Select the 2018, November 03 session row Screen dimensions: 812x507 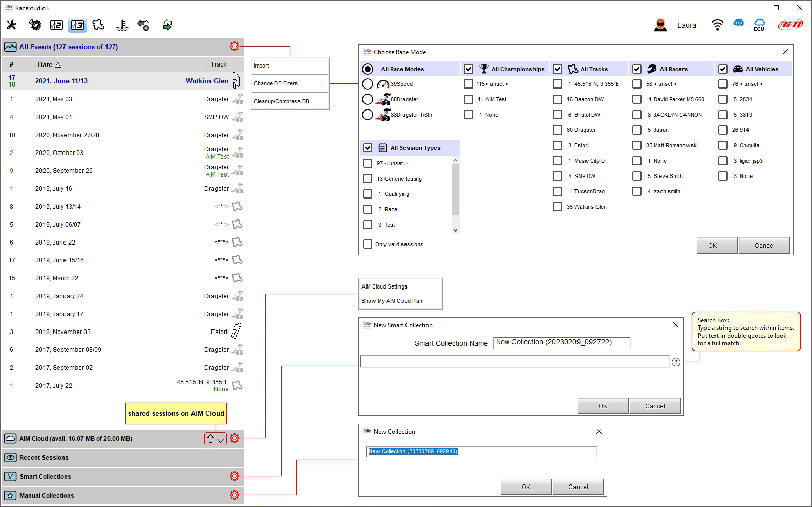point(123,332)
